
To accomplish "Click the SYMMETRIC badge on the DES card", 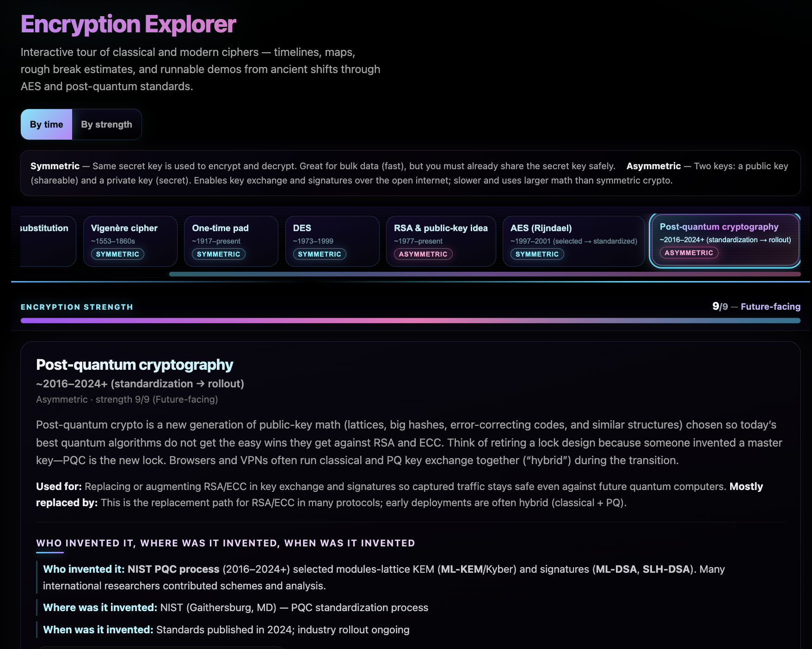I will pyautogui.click(x=319, y=254).
